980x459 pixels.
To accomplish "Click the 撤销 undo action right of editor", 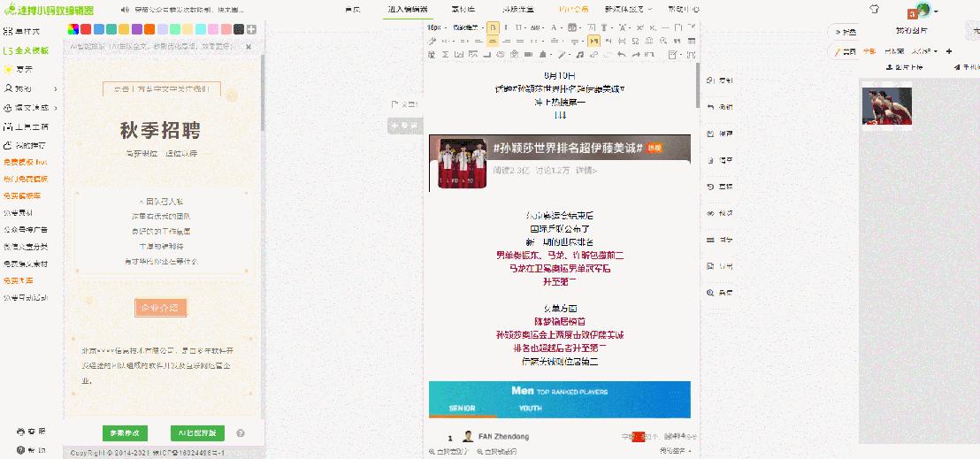I will click(720, 107).
